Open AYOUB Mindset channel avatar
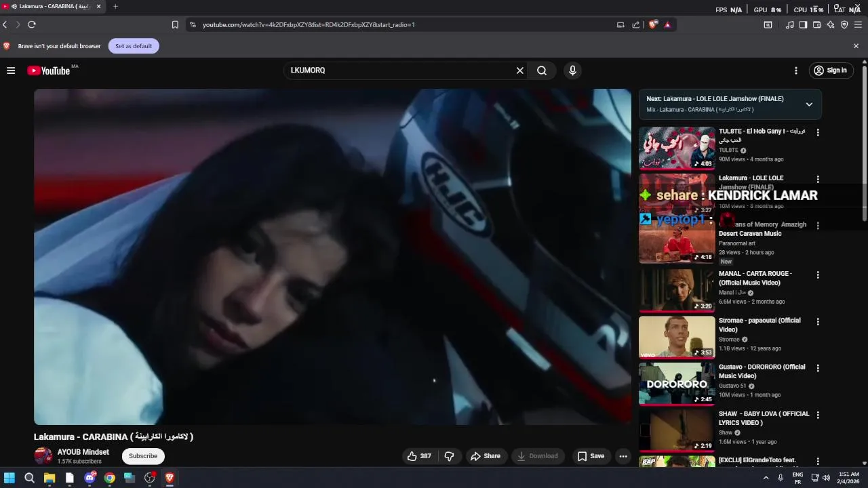 tap(43, 456)
